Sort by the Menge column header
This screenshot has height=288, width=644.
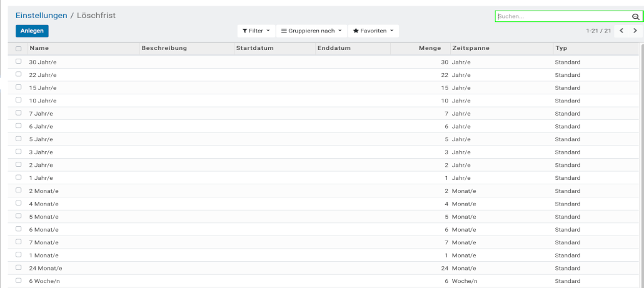pos(430,48)
